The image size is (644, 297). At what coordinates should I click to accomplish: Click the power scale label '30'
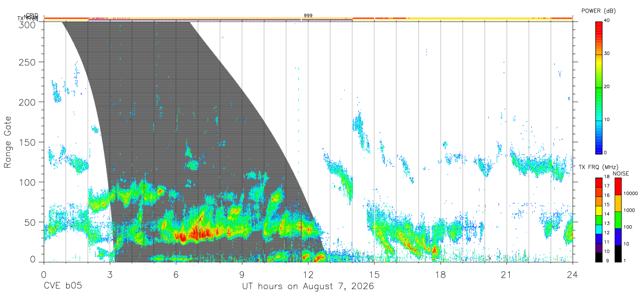tap(607, 54)
